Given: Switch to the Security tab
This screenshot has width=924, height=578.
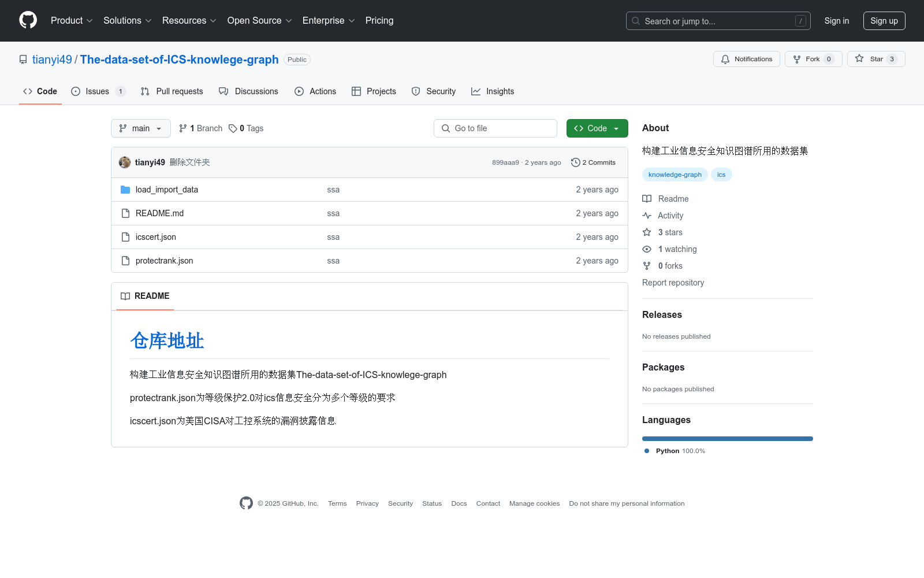Looking at the screenshot, I should [x=434, y=91].
